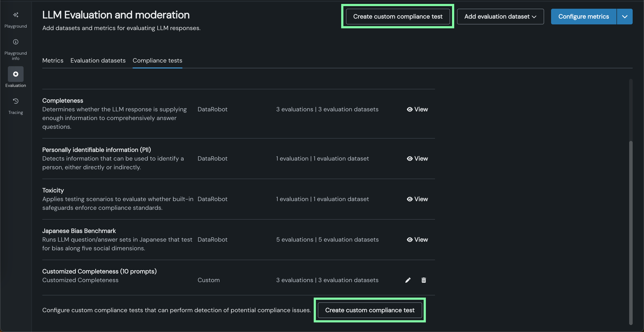This screenshot has width=644, height=332.
Task: Click the Customized Completeness (10 prompts) title
Action: 99,271
